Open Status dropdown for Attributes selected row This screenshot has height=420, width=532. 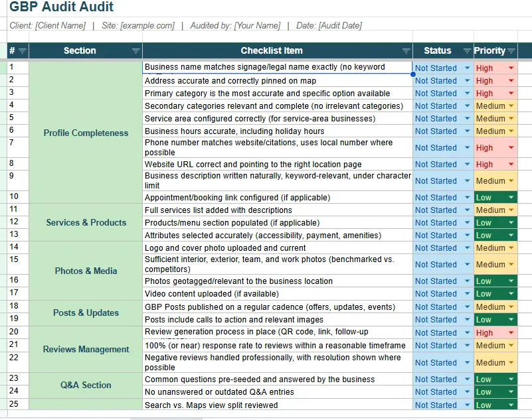click(467, 235)
